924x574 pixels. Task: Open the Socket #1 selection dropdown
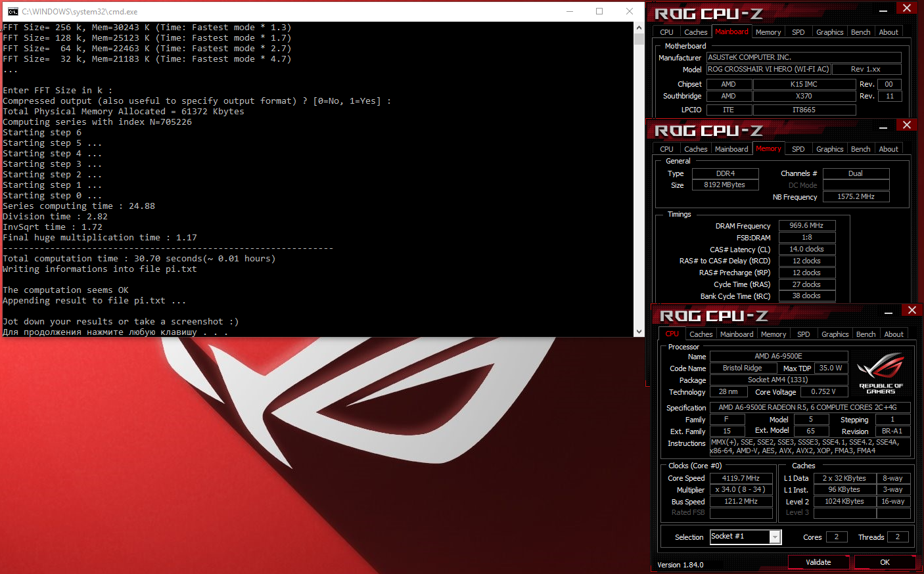[775, 537]
